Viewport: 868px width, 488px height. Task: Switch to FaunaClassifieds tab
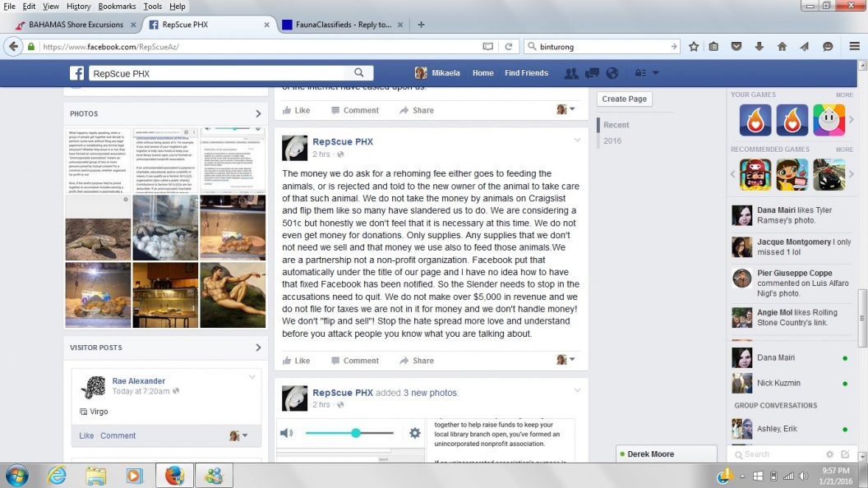343,25
